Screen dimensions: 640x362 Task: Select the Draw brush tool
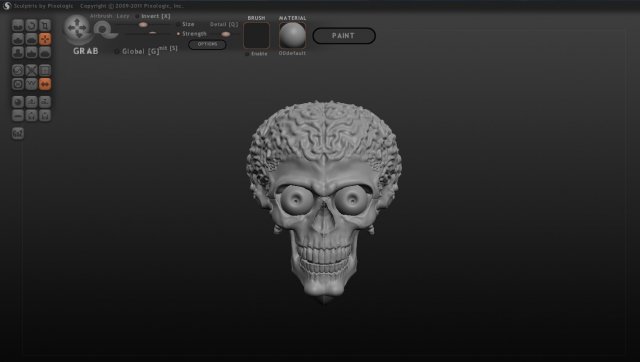[18, 39]
